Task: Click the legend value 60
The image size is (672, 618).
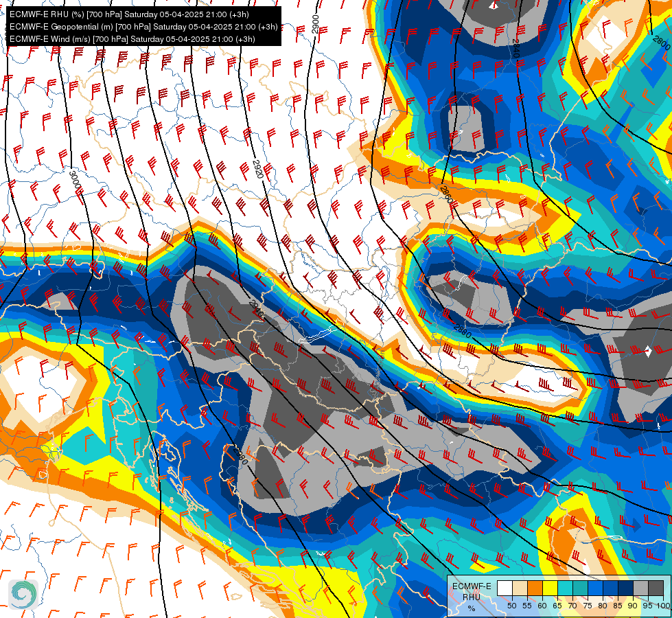Action: pos(542,606)
